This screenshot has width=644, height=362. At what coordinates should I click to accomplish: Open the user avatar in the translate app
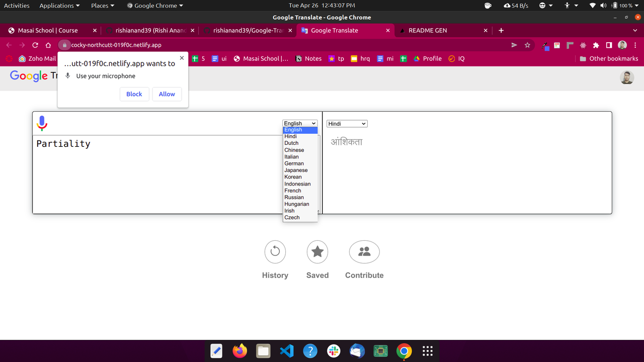pyautogui.click(x=626, y=77)
